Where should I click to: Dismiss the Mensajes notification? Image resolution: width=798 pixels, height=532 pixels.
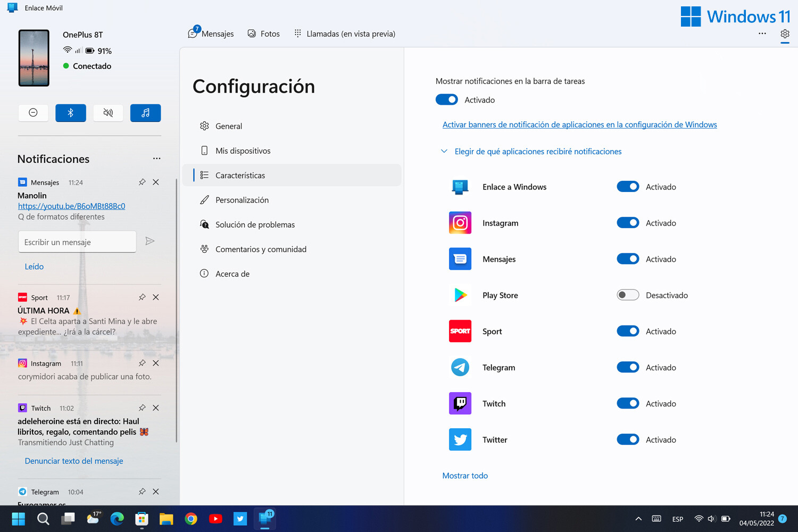click(156, 182)
